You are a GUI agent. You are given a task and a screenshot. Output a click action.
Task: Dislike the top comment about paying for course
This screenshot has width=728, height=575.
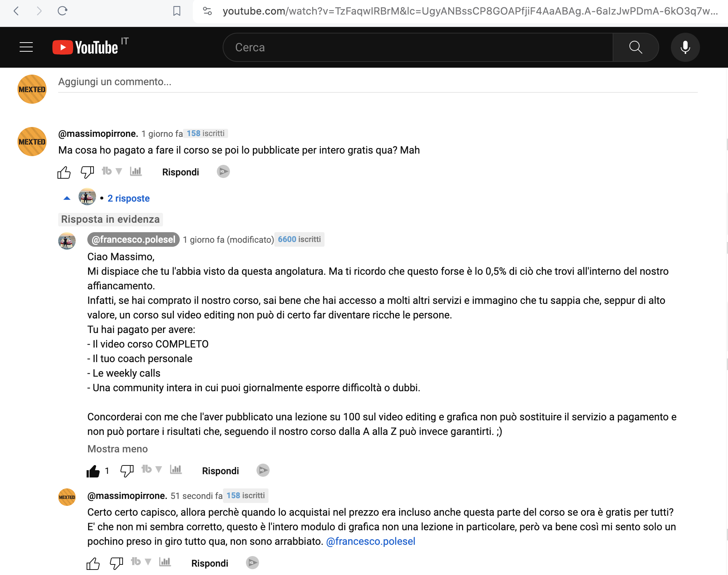point(87,172)
